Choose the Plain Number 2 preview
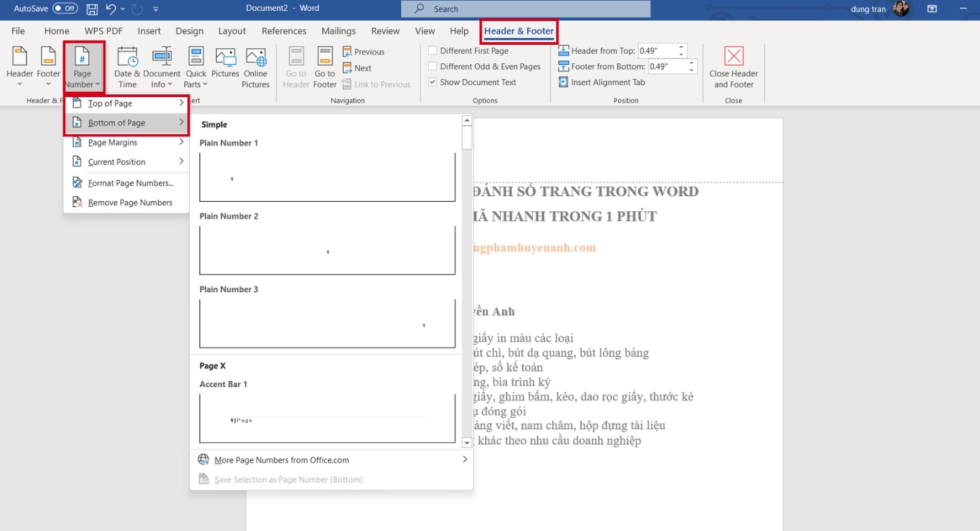The image size is (980, 531). (x=327, y=250)
